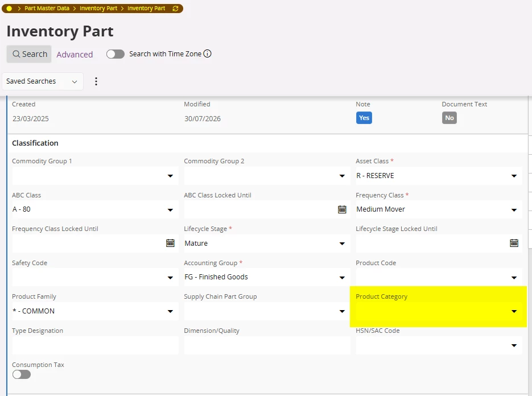This screenshot has width=532, height=396.
Task: Open Frequency Class dropdown showing Medium Mover
Action: 439,209
